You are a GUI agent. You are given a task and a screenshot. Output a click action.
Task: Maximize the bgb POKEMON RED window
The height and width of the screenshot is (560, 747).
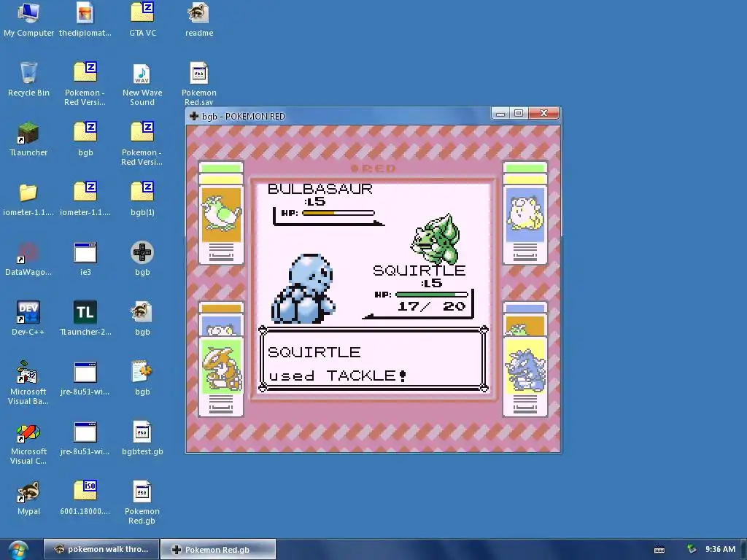click(519, 113)
